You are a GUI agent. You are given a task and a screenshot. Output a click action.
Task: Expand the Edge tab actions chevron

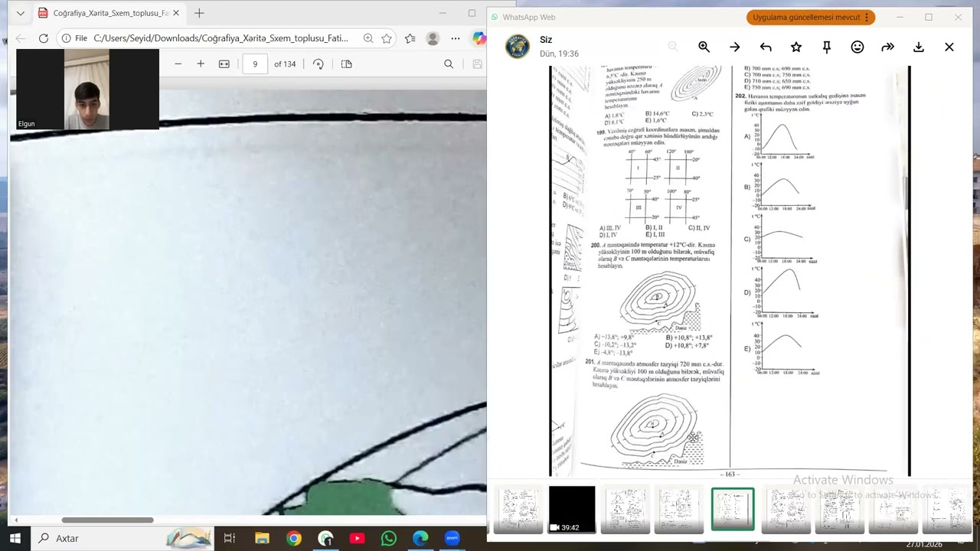(x=21, y=13)
